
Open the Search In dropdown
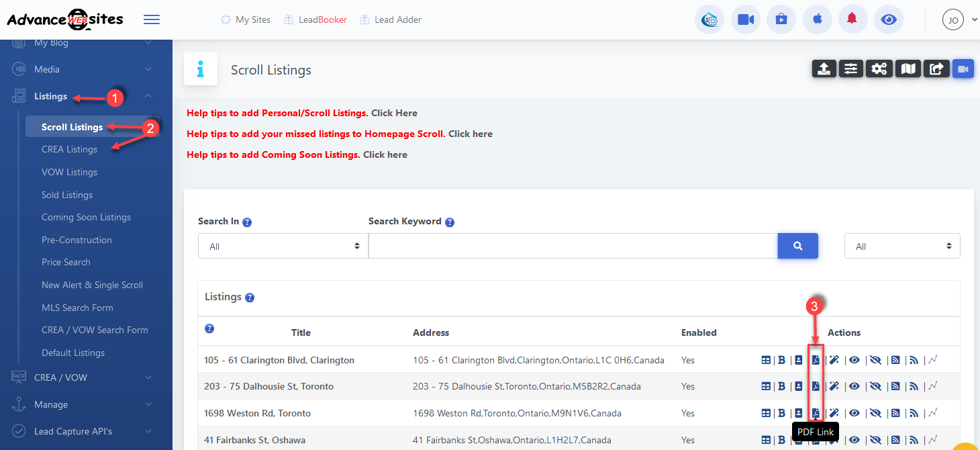pos(283,246)
